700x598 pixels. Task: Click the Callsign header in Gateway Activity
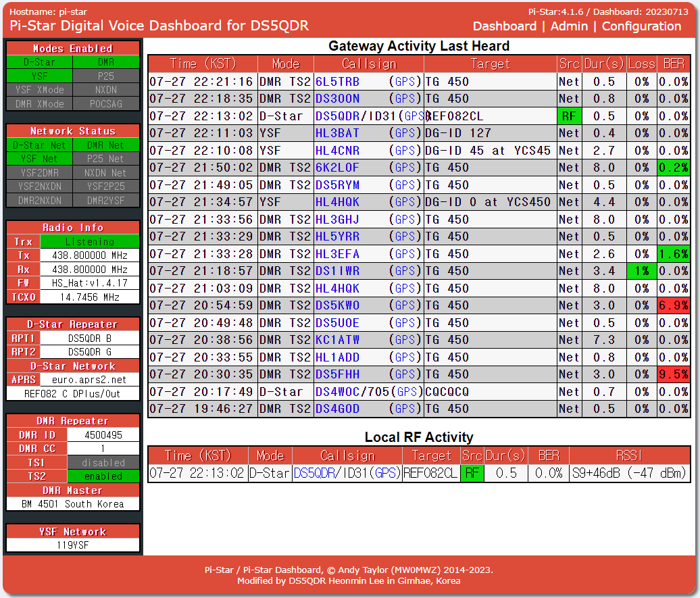(369, 64)
